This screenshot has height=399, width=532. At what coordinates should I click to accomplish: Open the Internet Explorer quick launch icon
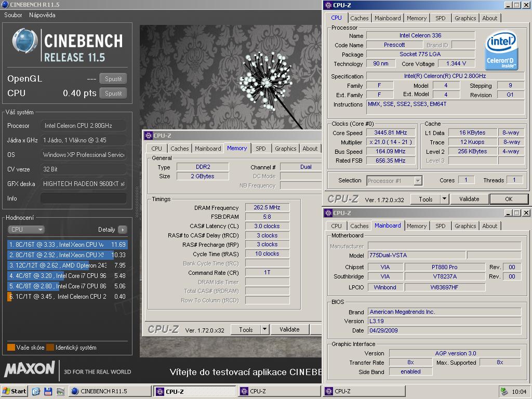[36, 391]
